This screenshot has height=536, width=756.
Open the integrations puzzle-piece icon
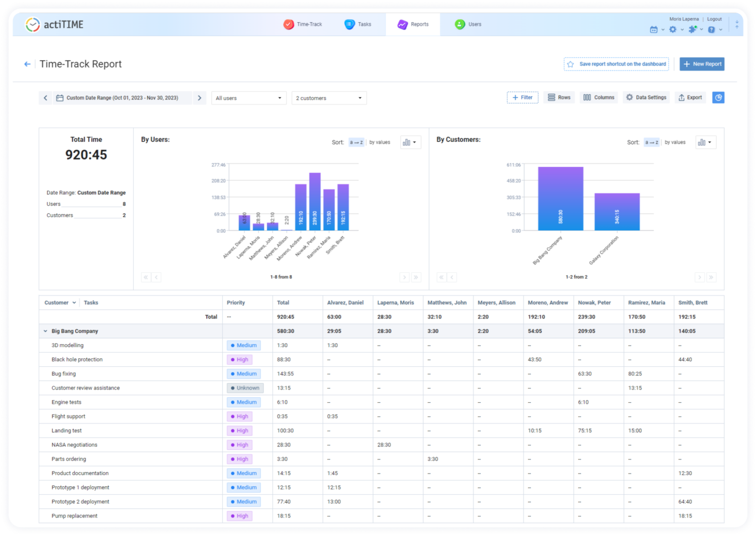[693, 30]
